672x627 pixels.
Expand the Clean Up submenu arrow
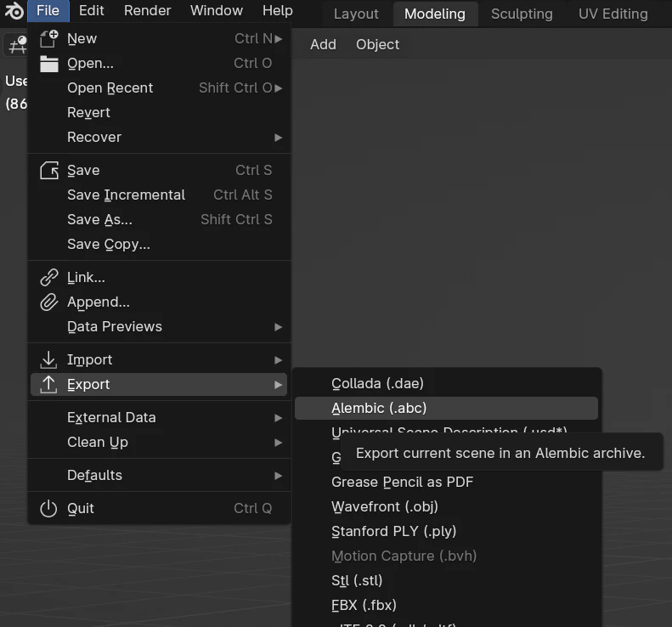point(278,443)
